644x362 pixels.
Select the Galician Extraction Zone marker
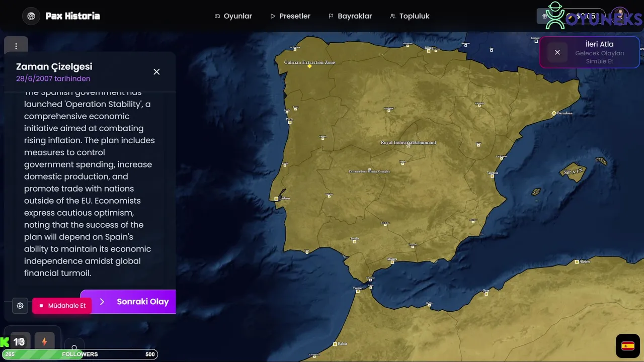coord(309,66)
